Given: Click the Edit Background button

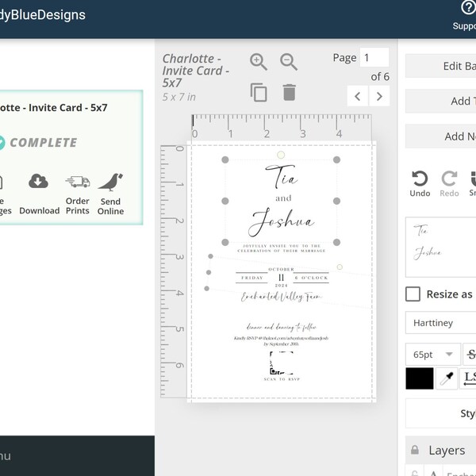Looking at the screenshot, I should (441, 66).
